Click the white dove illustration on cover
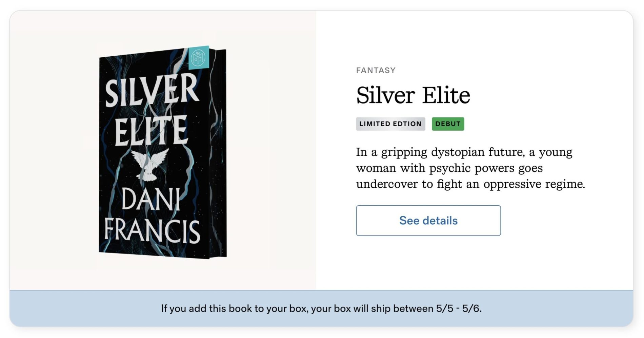Image resolution: width=644 pixels, height=338 pixels. [x=149, y=164]
